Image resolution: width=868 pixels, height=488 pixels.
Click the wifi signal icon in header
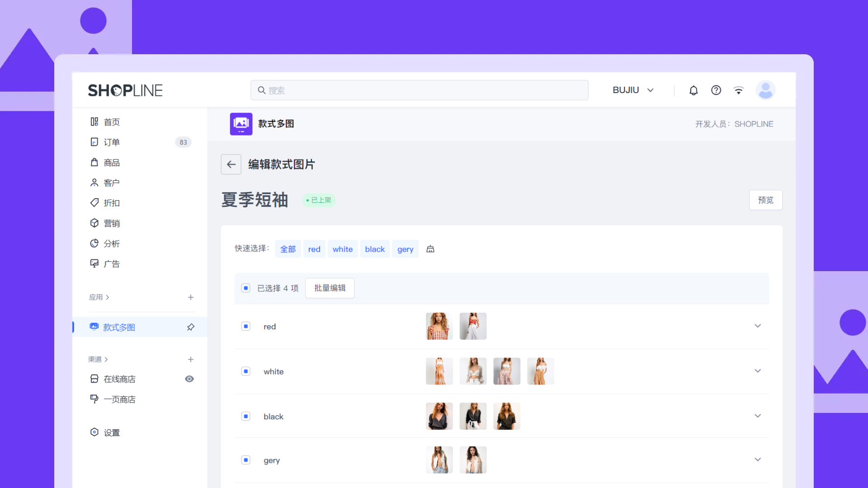click(x=739, y=90)
